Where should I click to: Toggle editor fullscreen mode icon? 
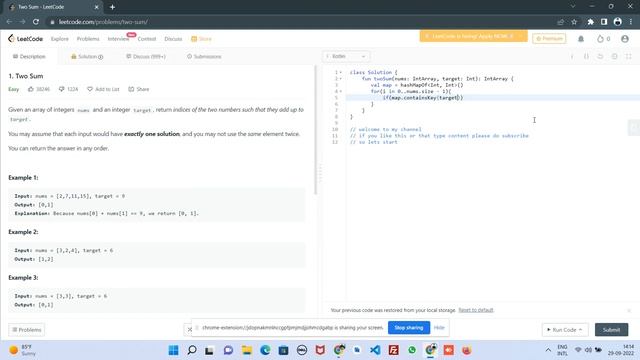click(x=629, y=56)
